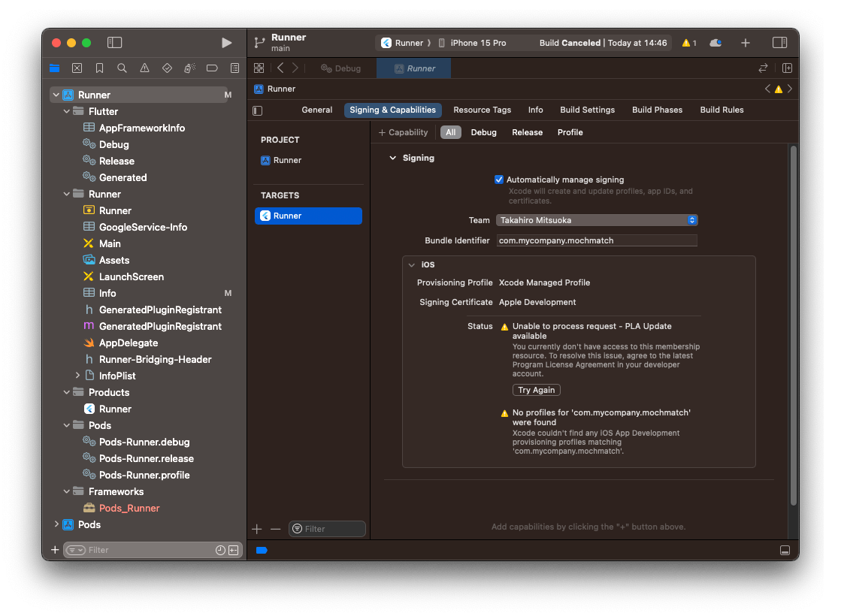841x616 pixels.
Task: Show the Debug configuration filter
Action: [x=484, y=132]
